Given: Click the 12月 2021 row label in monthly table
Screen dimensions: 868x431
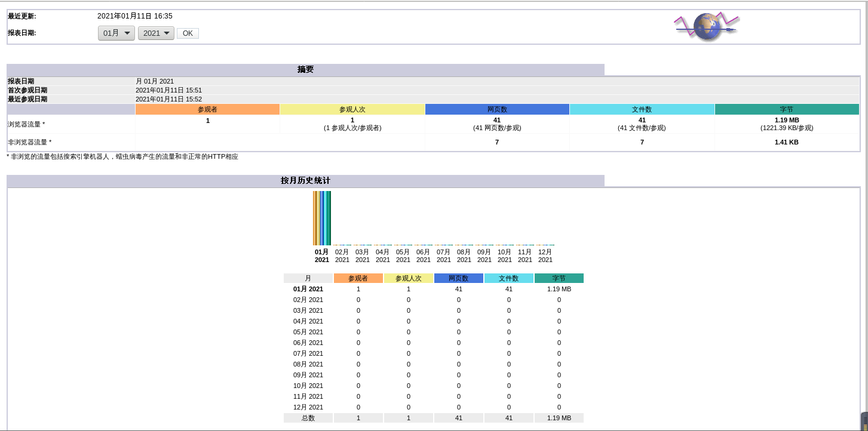Looking at the screenshot, I should (308, 407).
